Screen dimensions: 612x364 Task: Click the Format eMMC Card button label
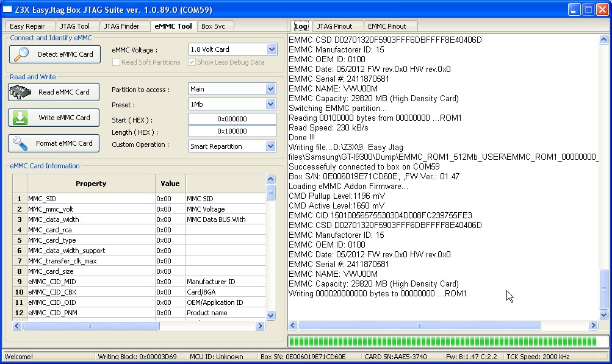(65, 143)
